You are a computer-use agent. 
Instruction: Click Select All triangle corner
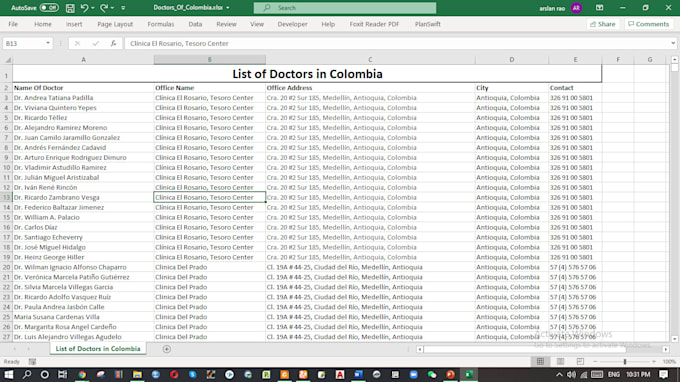tap(7, 60)
